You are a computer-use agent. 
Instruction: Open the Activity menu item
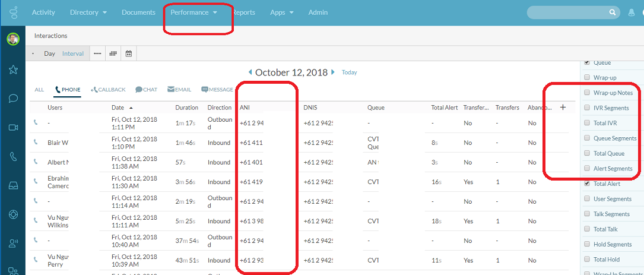pyautogui.click(x=43, y=12)
